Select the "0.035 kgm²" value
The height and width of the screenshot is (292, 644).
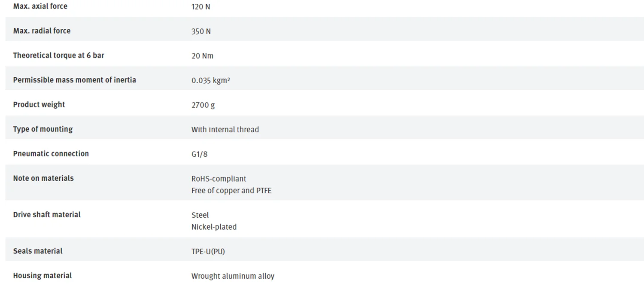pos(210,80)
